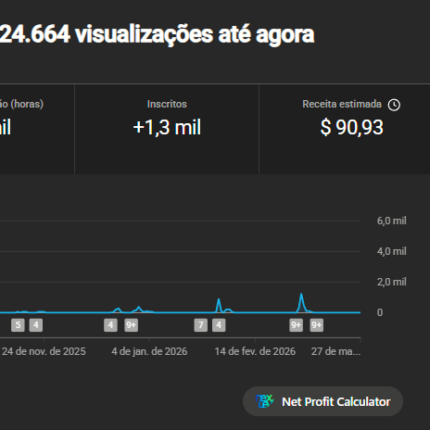The height and width of the screenshot is (430, 430).
Task: Click the tallest chart peak near 27 de mar
Action: [301, 294]
